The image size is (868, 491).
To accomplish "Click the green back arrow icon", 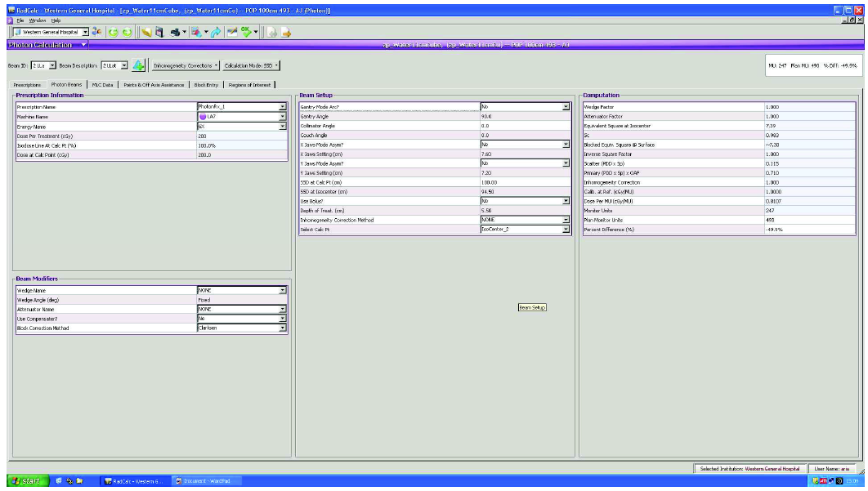I will (114, 32).
